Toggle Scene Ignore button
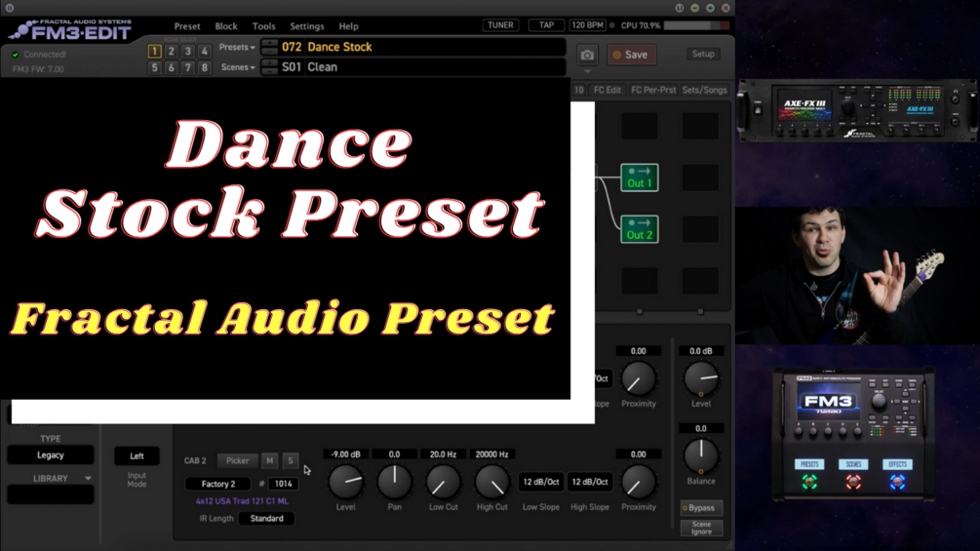Image resolution: width=980 pixels, height=551 pixels. (x=701, y=528)
